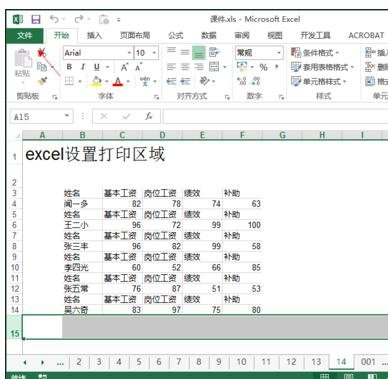Viewport: 388px width, 379px height.
Task: Switch to the 视图 ribbon tab
Action: click(x=275, y=36)
